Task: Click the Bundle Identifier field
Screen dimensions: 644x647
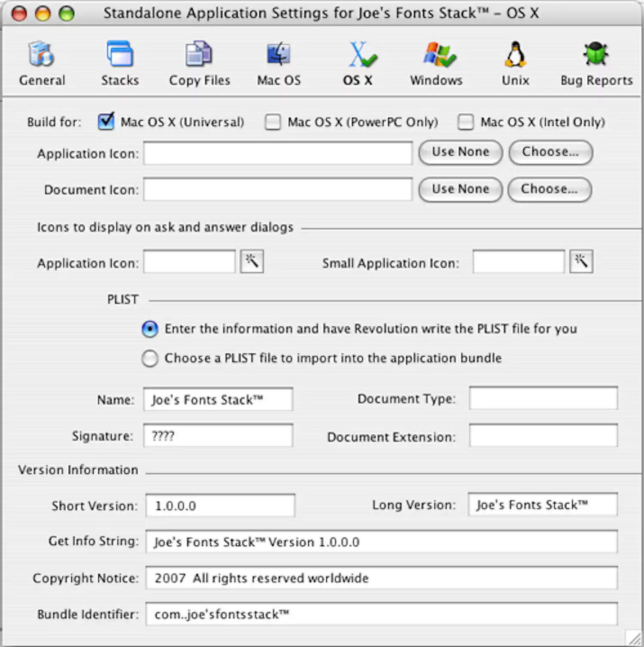Action: (x=382, y=614)
